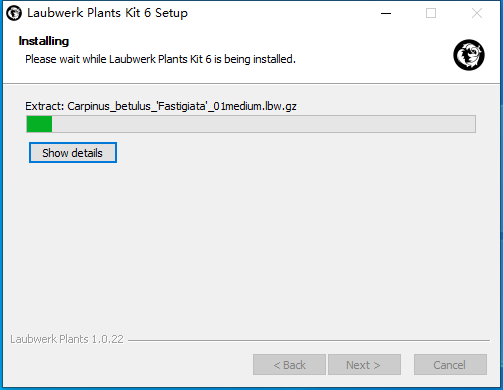Click the large Laubwerk logo in the header
The height and width of the screenshot is (390, 503).
pos(469,55)
